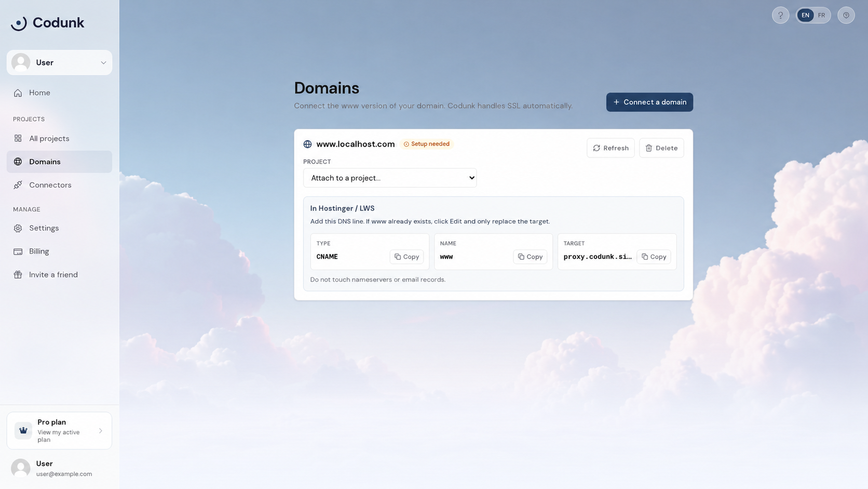The height and width of the screenshot is (489, 868).
Task: Click the Codunk logo icon
Action: pos(19,23)
